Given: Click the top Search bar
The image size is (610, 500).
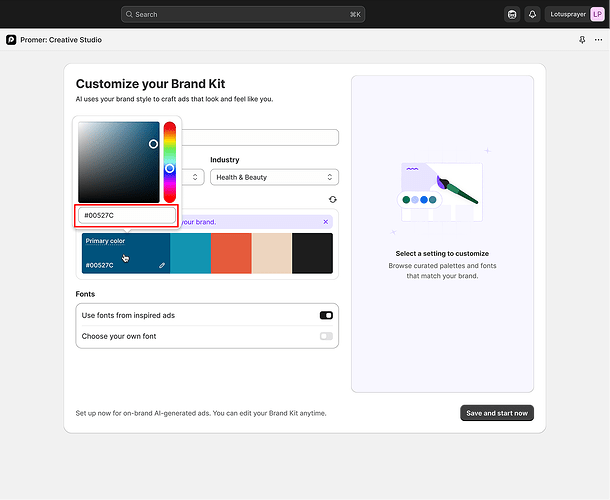Looking at the screenshot, I should 243,14.
